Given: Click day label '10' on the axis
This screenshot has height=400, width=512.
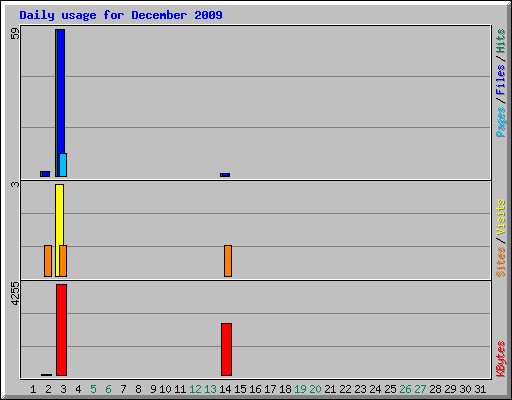Looking at the screenshot, I should (165, 389).
